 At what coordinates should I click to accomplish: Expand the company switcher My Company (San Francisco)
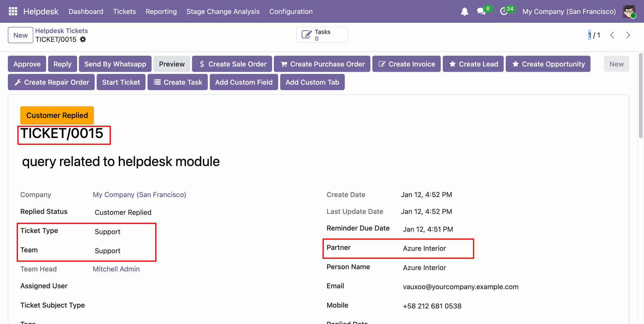pyautogui.click(x=569, y=11)
